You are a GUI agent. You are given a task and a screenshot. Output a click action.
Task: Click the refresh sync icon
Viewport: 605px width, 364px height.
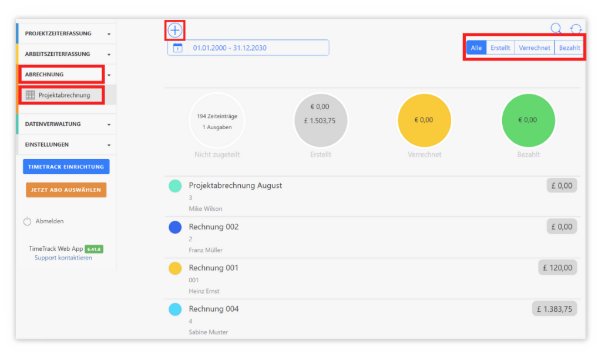[576, 29]
